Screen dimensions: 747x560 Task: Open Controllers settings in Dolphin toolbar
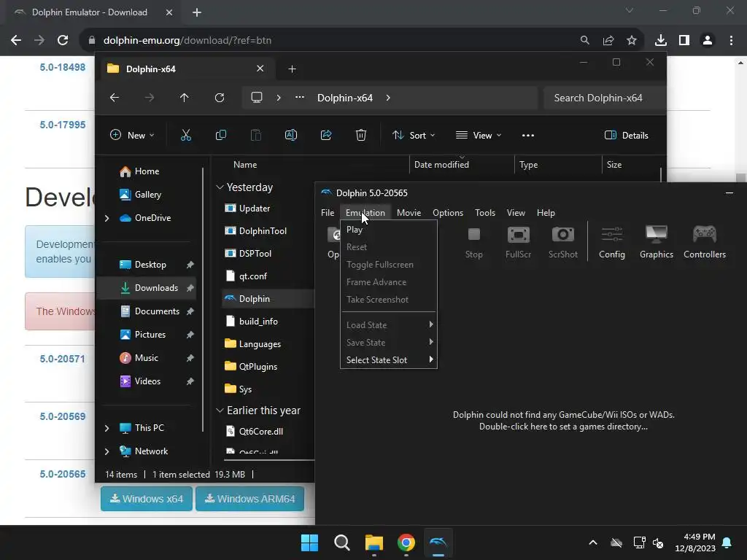(705, 242)
